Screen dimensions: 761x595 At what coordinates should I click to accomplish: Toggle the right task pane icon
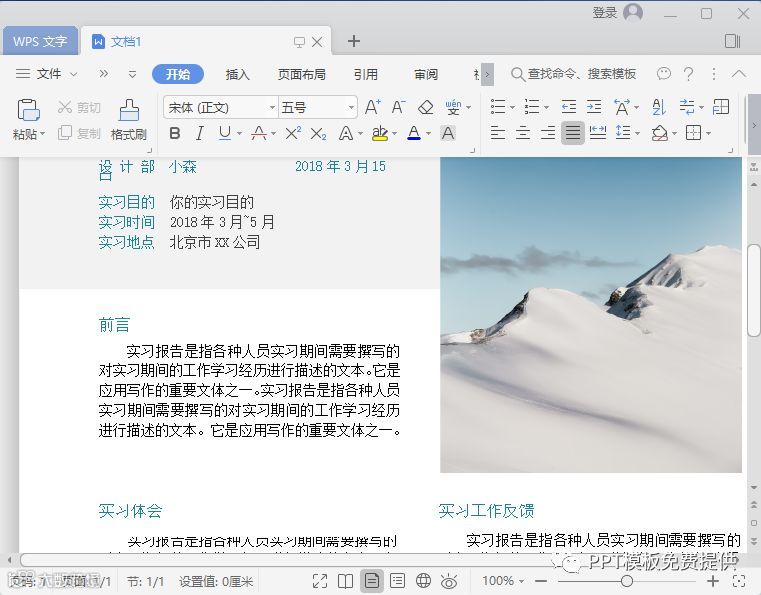[732, 41]
